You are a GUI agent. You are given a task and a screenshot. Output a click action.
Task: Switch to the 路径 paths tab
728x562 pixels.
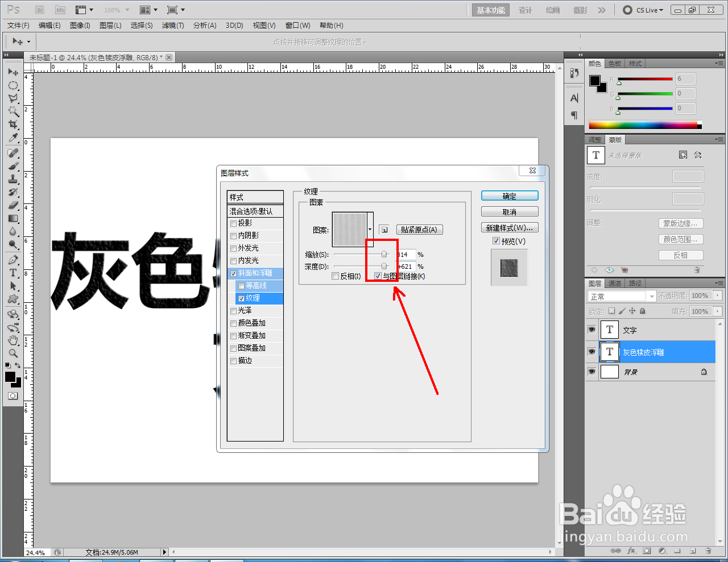click(x=635, y=284)
